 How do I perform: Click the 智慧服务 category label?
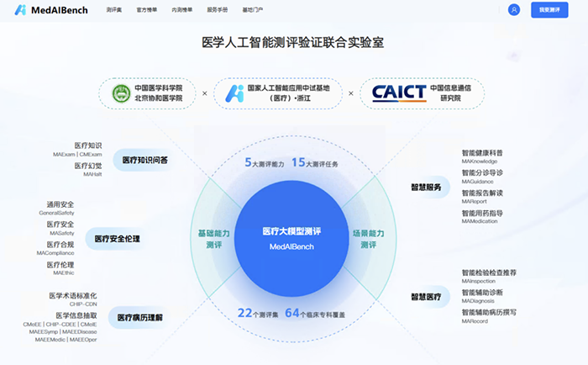(x=426, y=187)
